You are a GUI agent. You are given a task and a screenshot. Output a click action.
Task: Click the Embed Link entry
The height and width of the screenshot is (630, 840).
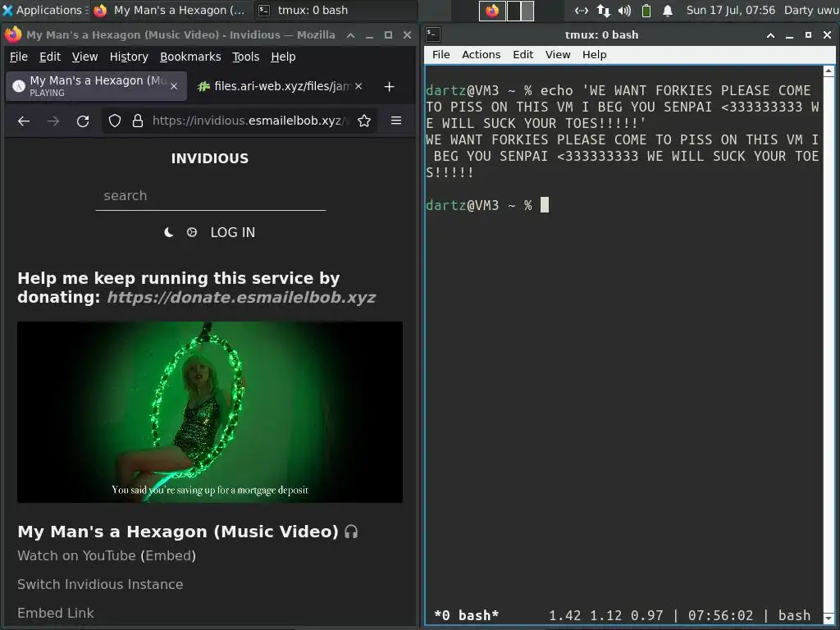[56, 613]
